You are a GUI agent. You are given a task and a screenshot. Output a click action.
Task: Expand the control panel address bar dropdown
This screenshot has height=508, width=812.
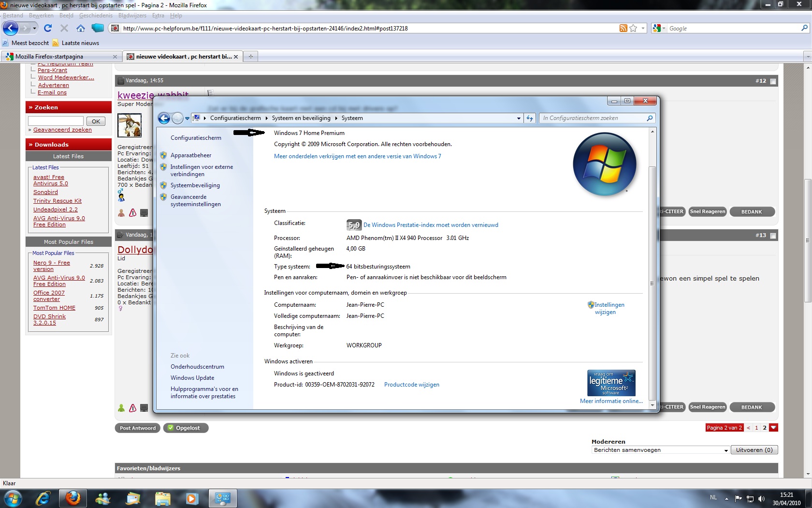pos(519,118)
